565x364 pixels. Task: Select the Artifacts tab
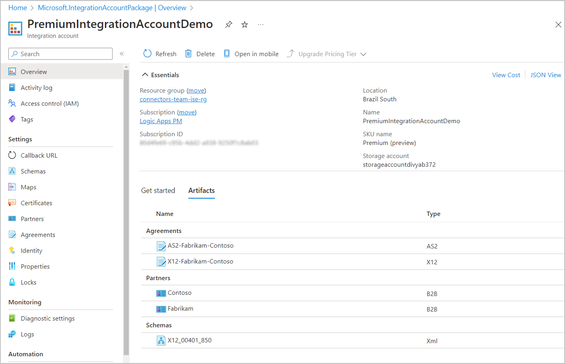[x=201, y=190]
